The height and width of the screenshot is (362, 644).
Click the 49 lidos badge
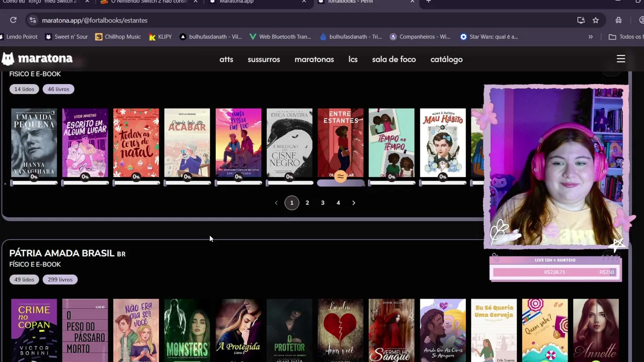click(x=24, y=280)
